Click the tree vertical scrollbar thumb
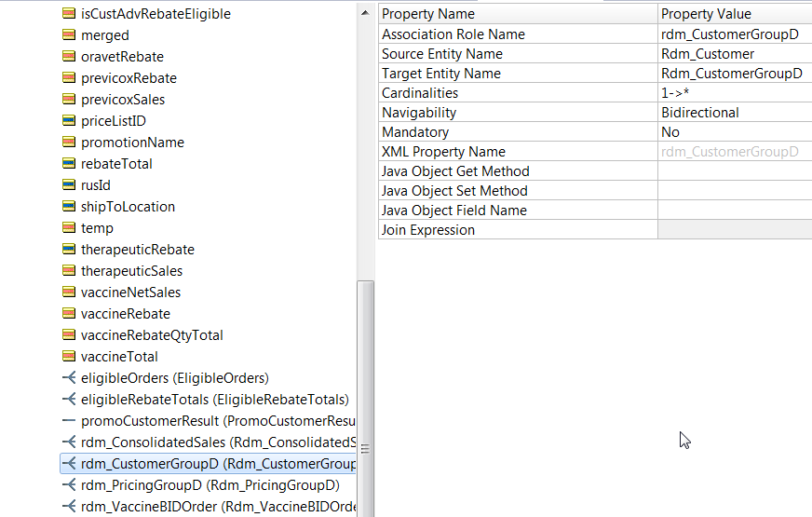The image size is (812, 517). 365,399
